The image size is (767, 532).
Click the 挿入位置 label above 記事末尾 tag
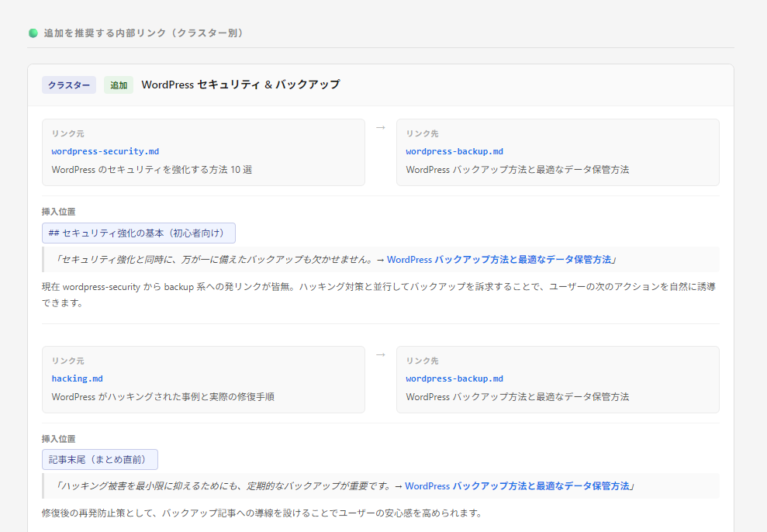pyautogui.click(x=59, y=439)
